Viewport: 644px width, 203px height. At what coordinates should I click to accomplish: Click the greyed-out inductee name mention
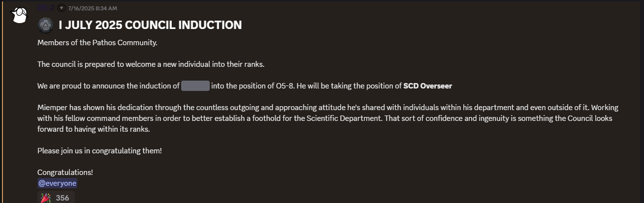click(195, 86)
